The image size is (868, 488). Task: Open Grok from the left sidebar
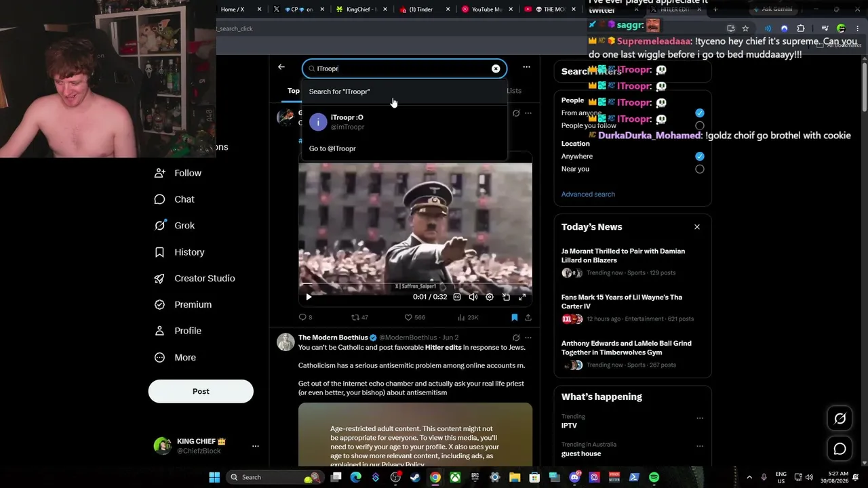174,226
